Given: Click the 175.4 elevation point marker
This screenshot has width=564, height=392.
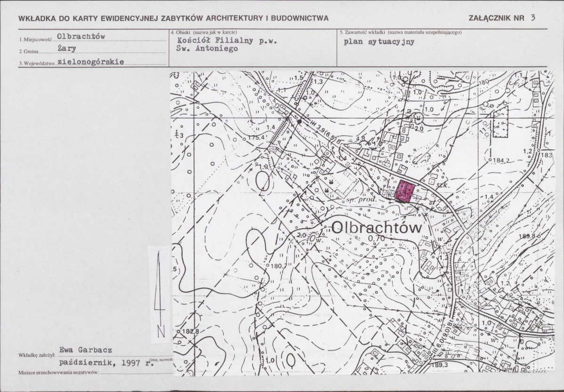Looking at the screenshot, I should tap(244, 139).
